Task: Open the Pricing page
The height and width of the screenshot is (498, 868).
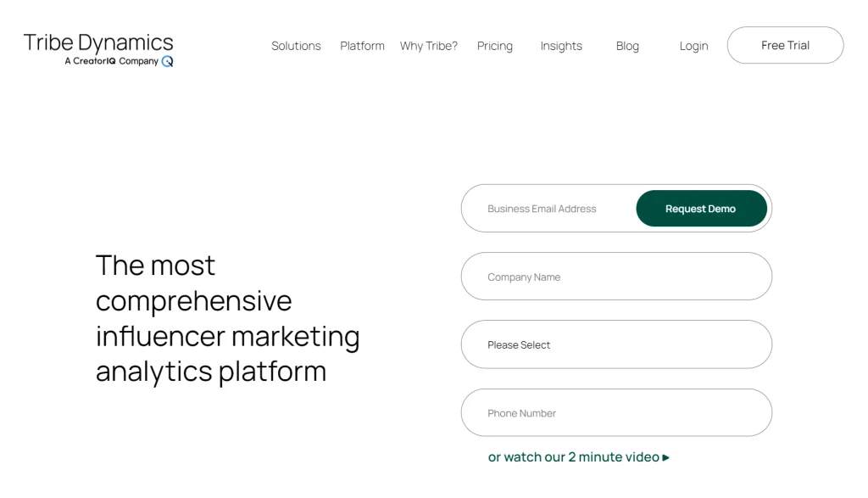Action: (x=495, y=46)
